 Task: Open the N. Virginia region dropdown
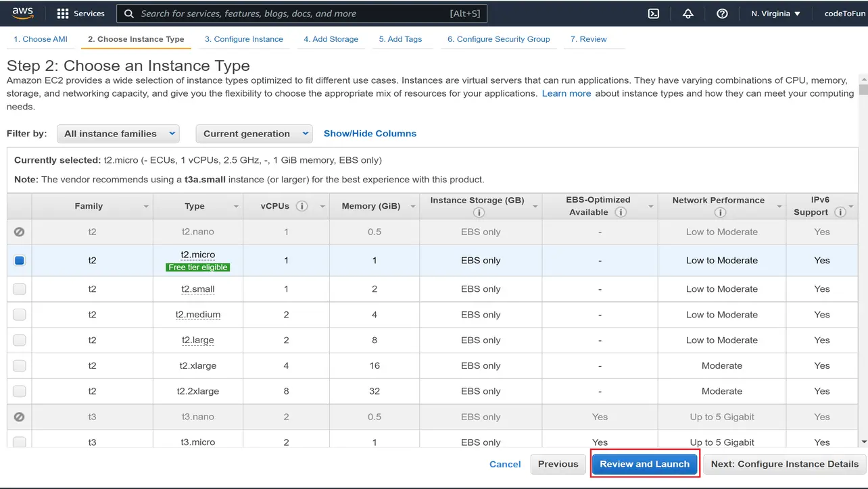point(775,14)
